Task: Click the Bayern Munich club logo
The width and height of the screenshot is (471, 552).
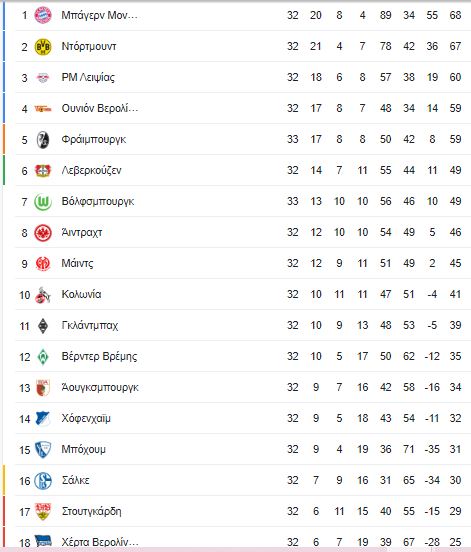Action: (43, 15)
